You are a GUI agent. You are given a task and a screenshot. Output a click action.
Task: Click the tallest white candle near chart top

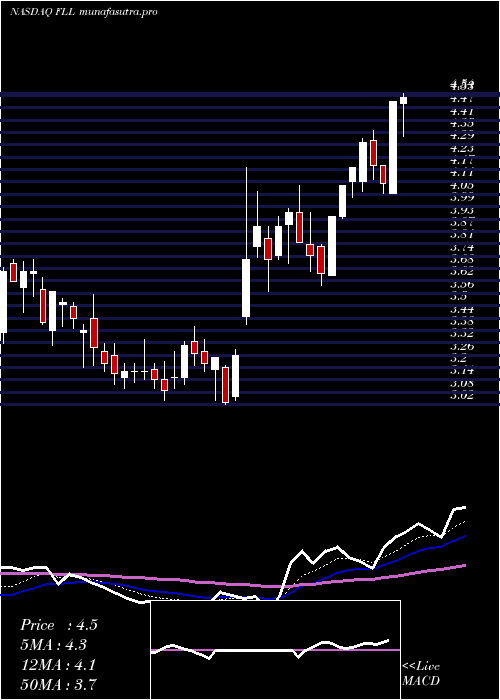click(x=393, y=147)
